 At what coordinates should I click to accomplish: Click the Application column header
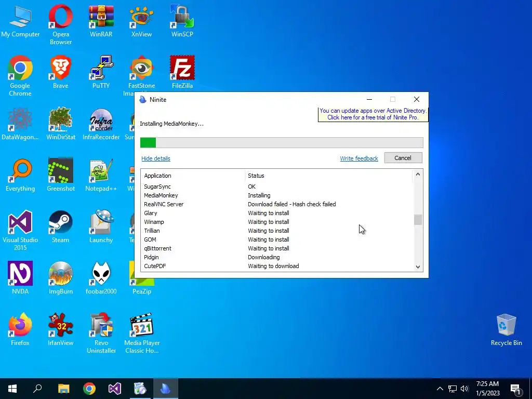click(193, 176)
